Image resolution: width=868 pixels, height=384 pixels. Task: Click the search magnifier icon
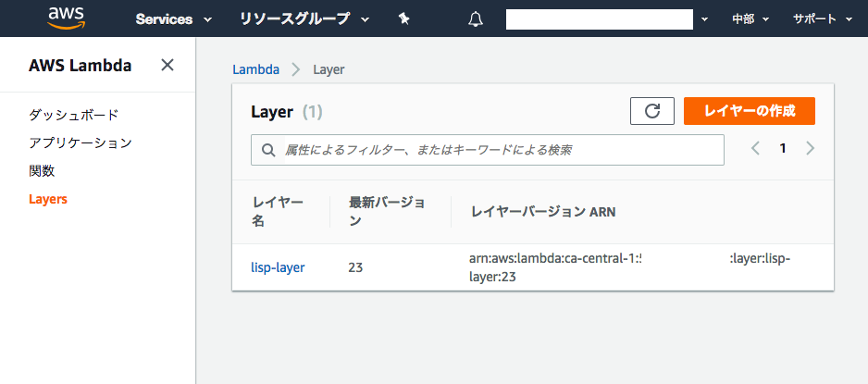(268, 151)
